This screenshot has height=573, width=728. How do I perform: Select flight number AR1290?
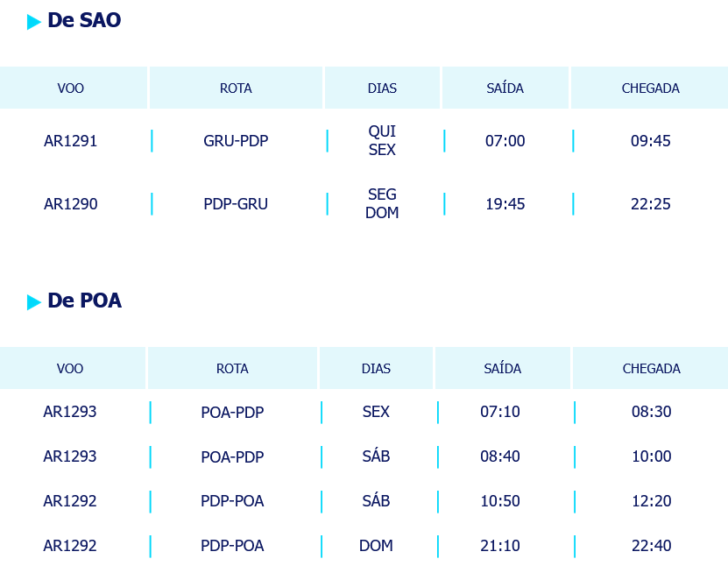pyautogui.click(x=71, y=204)
